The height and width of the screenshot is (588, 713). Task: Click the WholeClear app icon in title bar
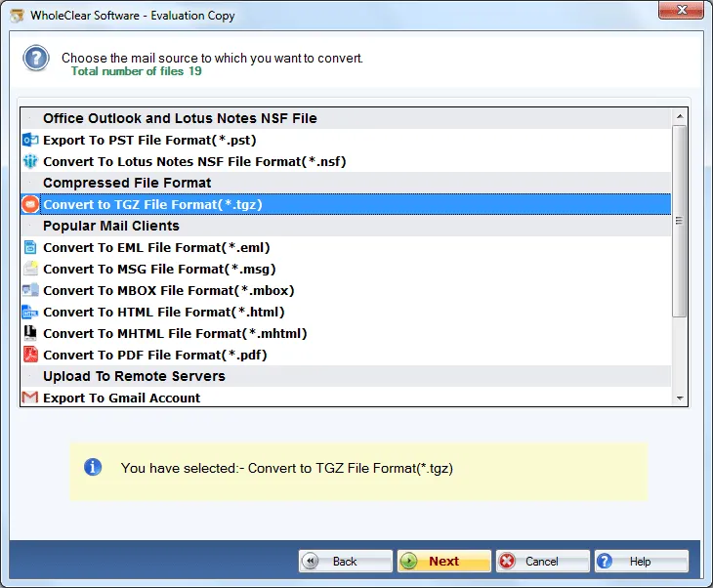point(18,16)
